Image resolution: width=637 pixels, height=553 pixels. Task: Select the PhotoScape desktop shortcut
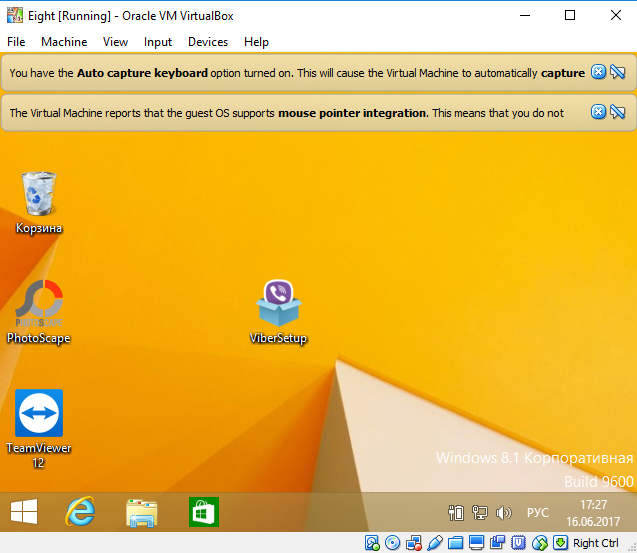[x=39, y=312]
